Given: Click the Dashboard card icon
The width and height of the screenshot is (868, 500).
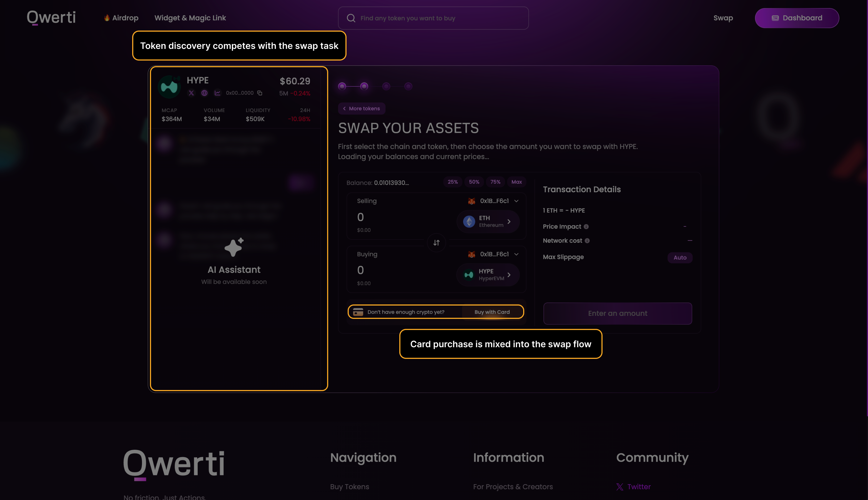Looking at the screenshot, I should click(775, 18).
